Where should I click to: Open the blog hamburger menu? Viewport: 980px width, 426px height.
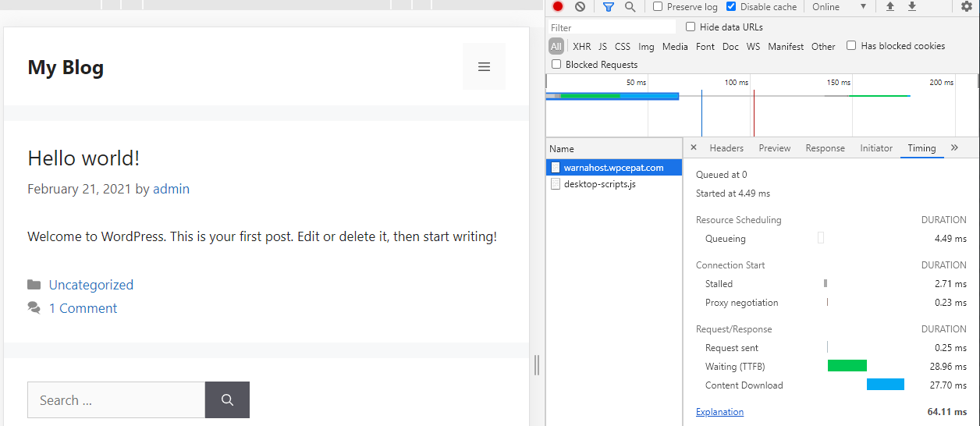[484, 67]
